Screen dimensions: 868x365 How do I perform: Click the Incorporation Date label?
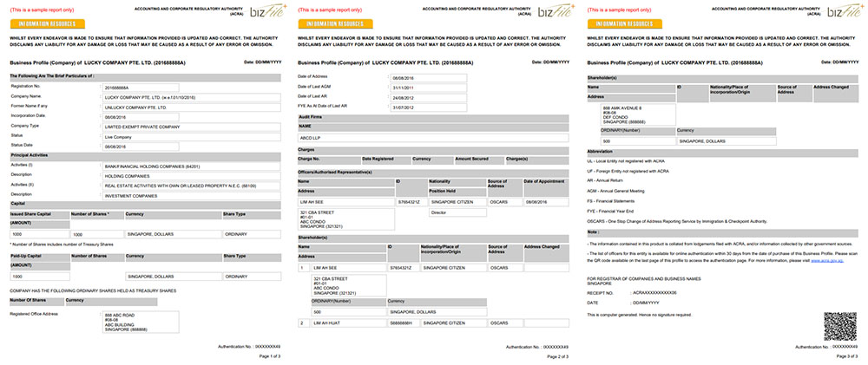pos(29,115)
